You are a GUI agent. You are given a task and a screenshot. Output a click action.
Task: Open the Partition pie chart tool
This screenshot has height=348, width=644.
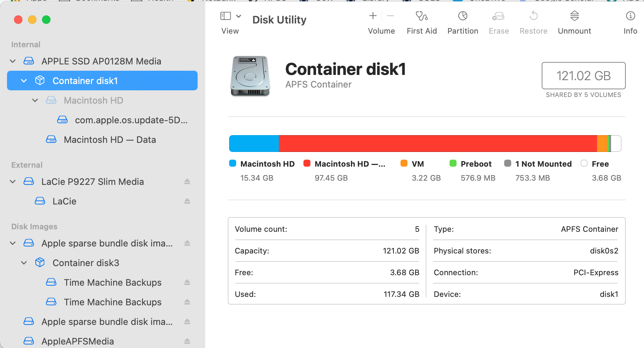(x=463, y=16)
